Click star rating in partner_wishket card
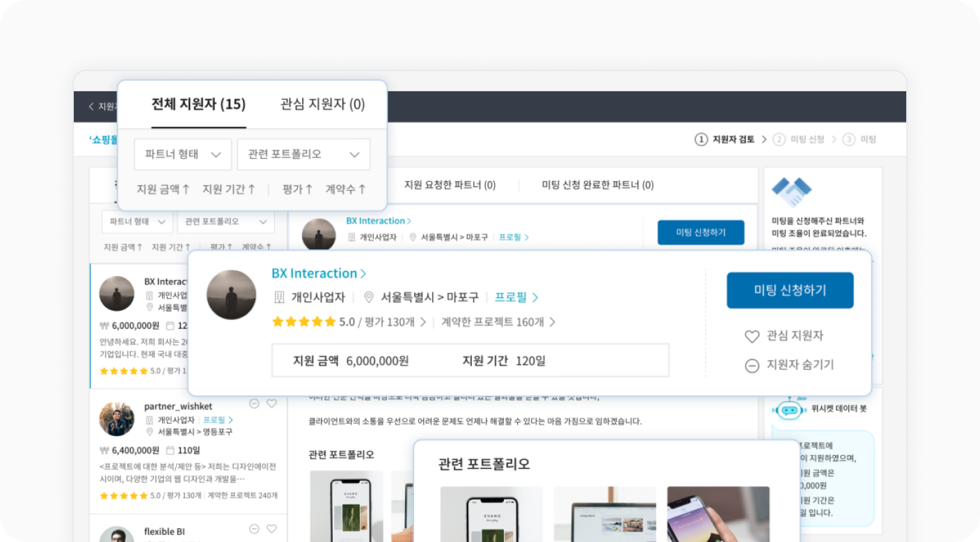 coord(124,496)
